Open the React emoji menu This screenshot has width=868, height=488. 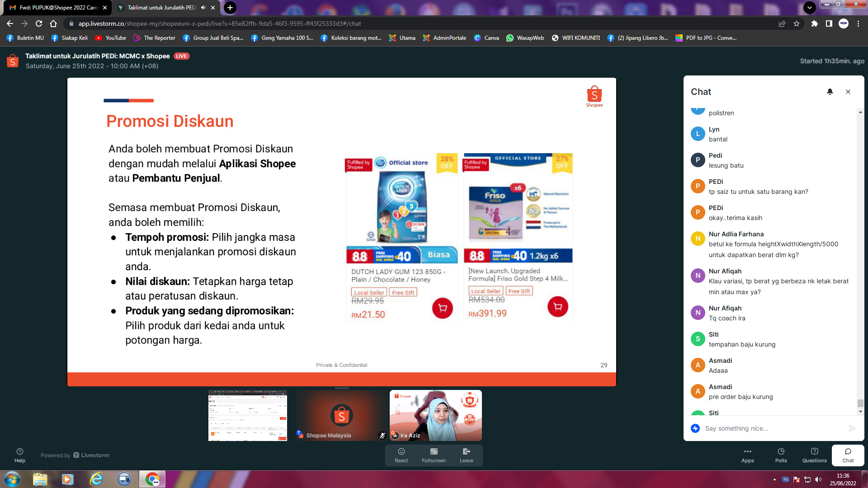point(401,455)
